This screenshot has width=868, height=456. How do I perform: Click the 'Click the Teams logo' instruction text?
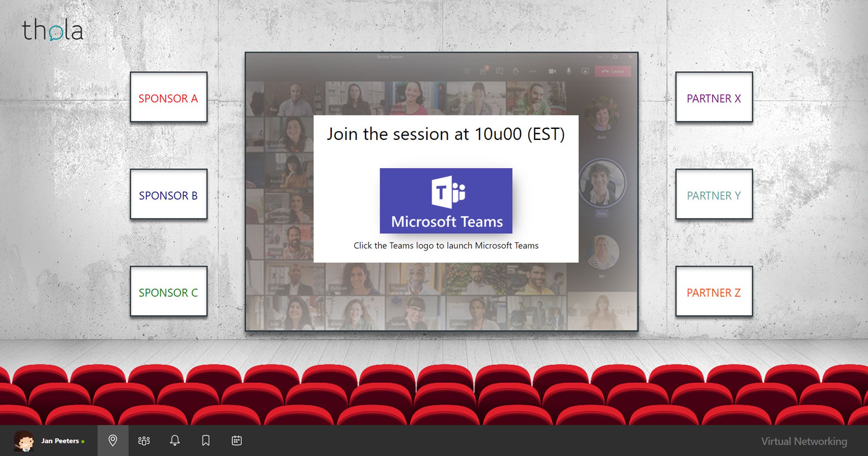click(x=446, y=246)
